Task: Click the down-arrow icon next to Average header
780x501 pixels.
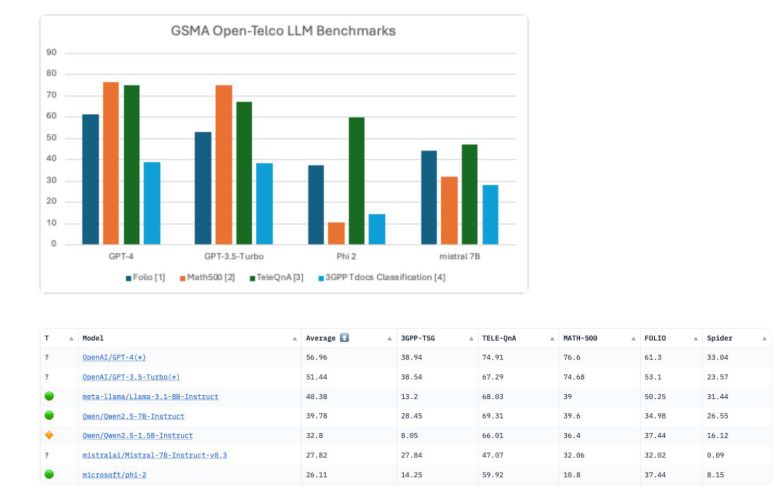Action: 344,338
